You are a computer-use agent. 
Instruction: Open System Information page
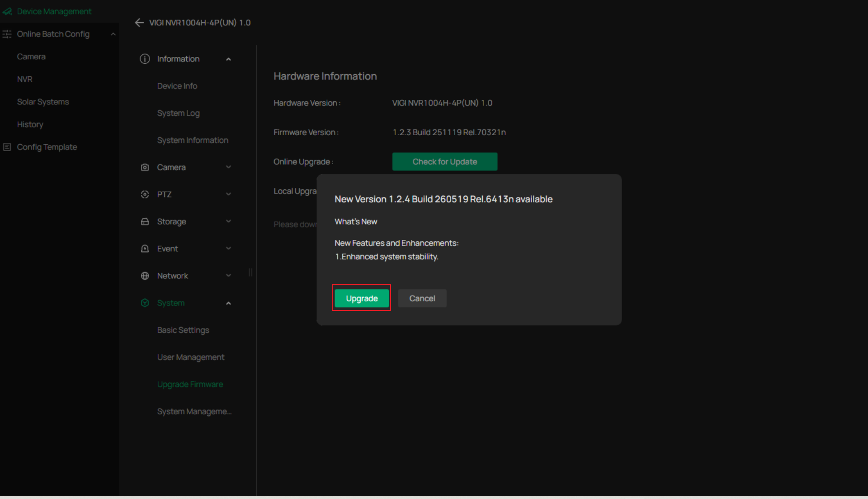(x=193, y=140)
